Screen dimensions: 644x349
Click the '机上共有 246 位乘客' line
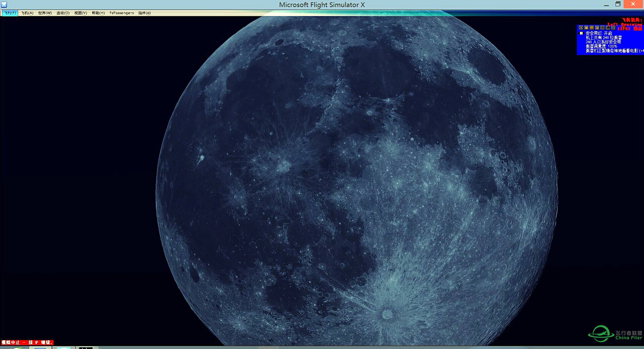pyautogui.click(x=604, y=38)
